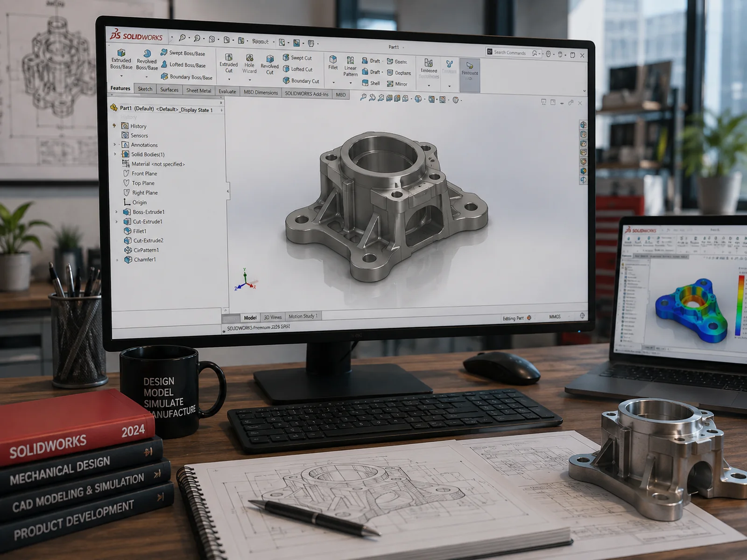
Task: Expand the Annotations node in the tree
Action: click(x=115, y=145)
